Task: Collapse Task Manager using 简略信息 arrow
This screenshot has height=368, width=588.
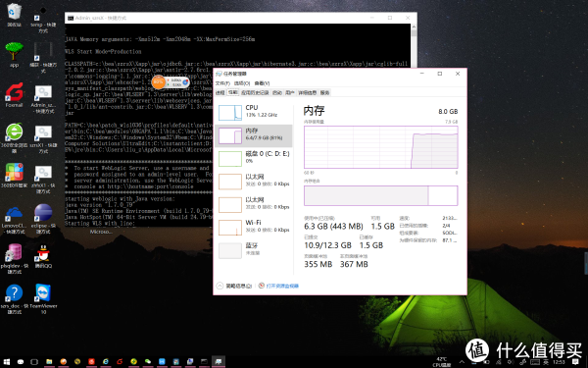Action: 220,286
